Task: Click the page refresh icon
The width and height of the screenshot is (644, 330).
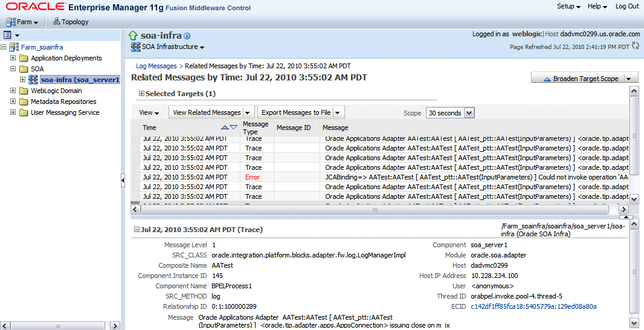Action: [636, 45]
